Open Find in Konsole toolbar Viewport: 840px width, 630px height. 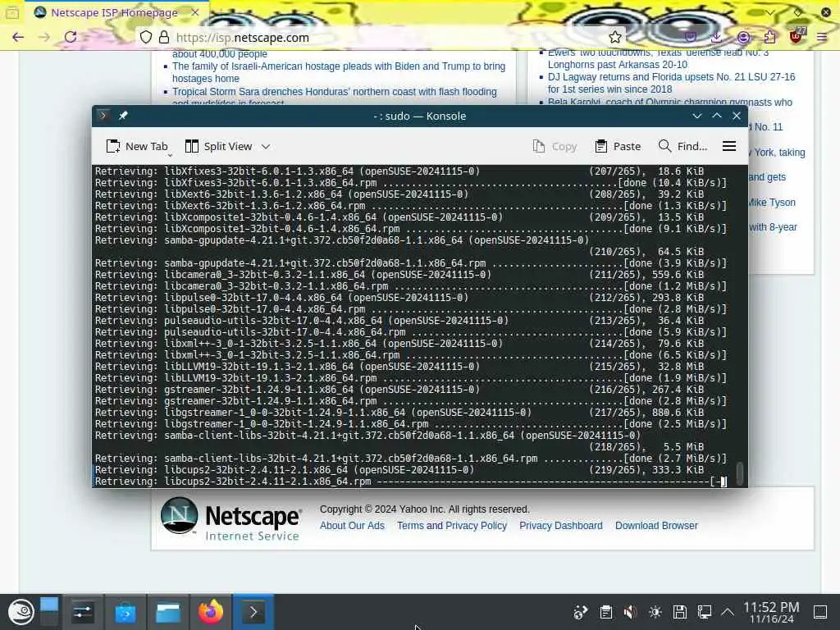pyautogui.click(x=682, y=146)
